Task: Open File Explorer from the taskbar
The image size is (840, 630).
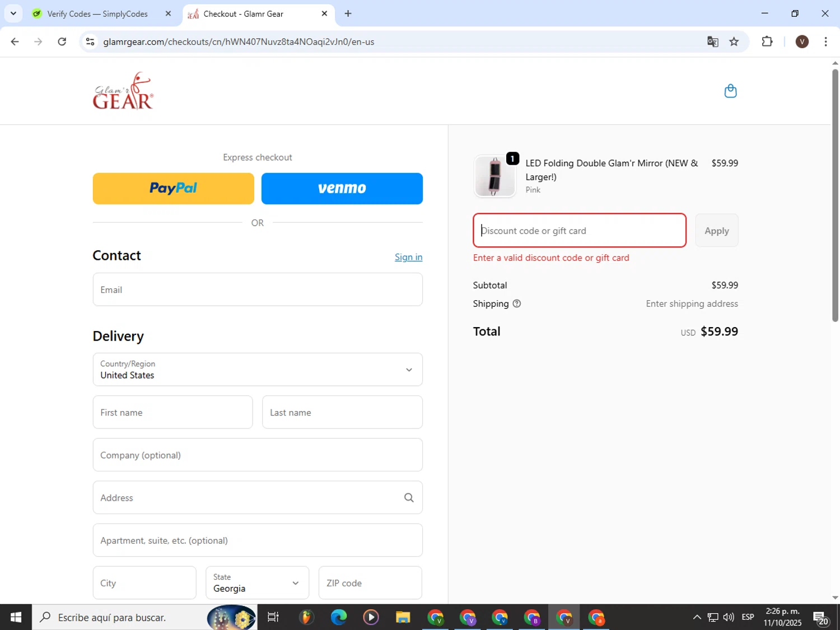Action: coord(403,617)
